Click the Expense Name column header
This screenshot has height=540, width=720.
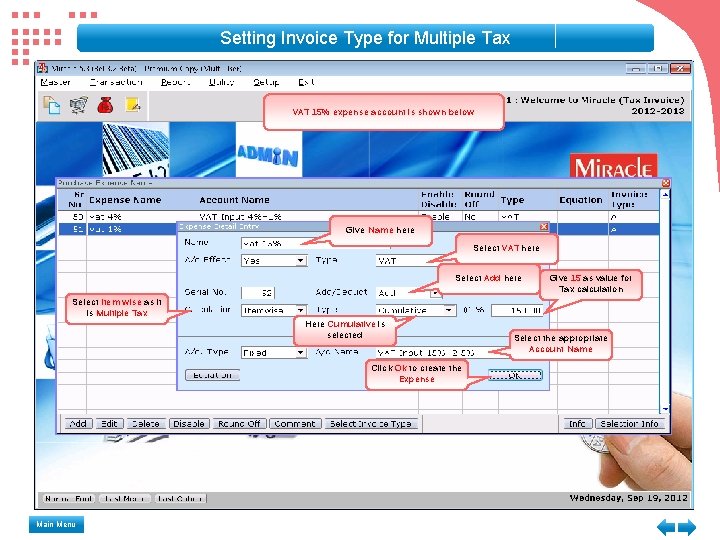[125, 200]
